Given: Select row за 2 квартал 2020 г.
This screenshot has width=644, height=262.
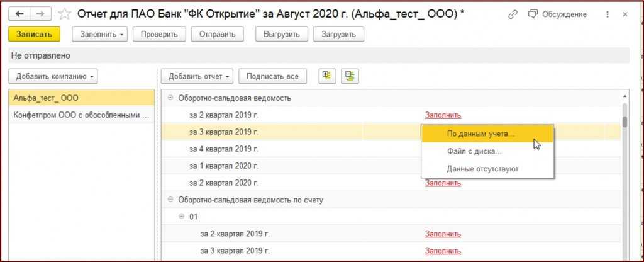Looking at the screenshot, I should point(392,183).
